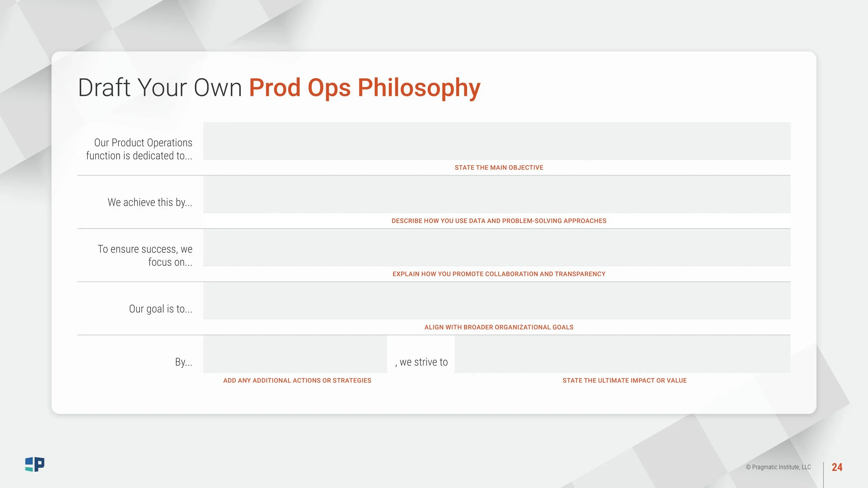Viewport: 868px width, 488px height.
Task: Click the 'By...' prompt text
Action: 184,362
